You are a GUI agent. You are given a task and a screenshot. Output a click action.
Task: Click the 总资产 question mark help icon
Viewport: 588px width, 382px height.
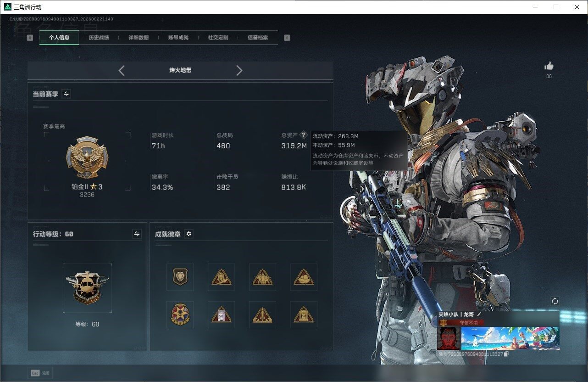point(303,135)
